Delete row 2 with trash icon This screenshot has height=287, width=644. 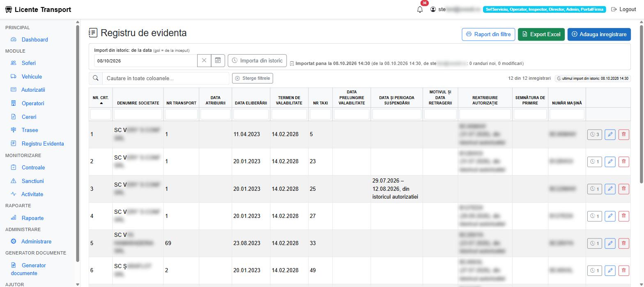pos(623,162)
